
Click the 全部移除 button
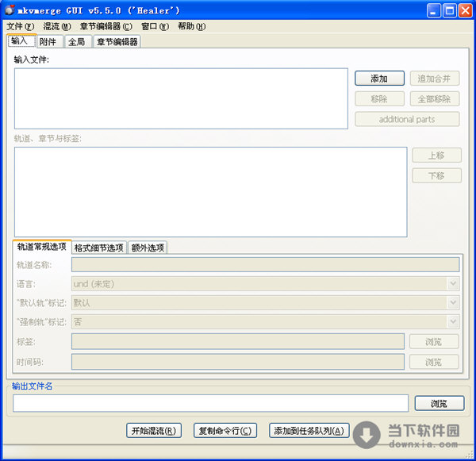pos(435,98)
